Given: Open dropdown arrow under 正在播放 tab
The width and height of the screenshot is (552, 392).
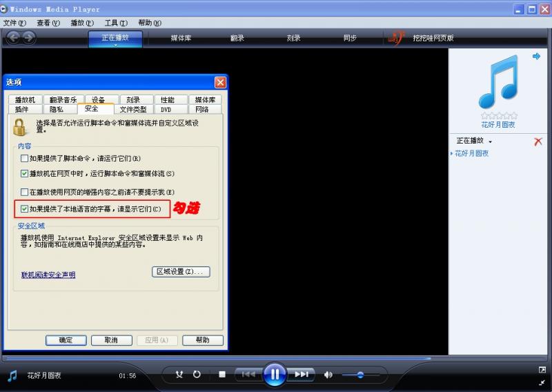Looking at the screenshot, I should [115, 46].
